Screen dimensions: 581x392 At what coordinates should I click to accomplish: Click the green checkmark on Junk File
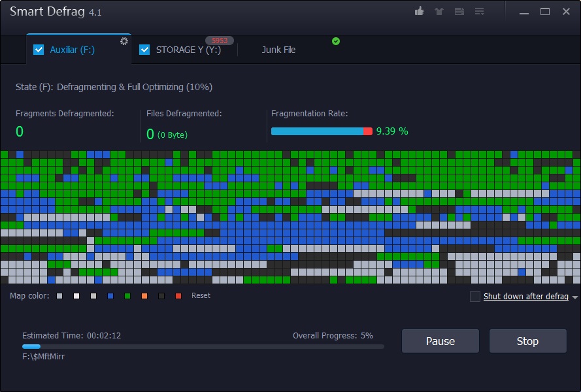click(336, 41)
